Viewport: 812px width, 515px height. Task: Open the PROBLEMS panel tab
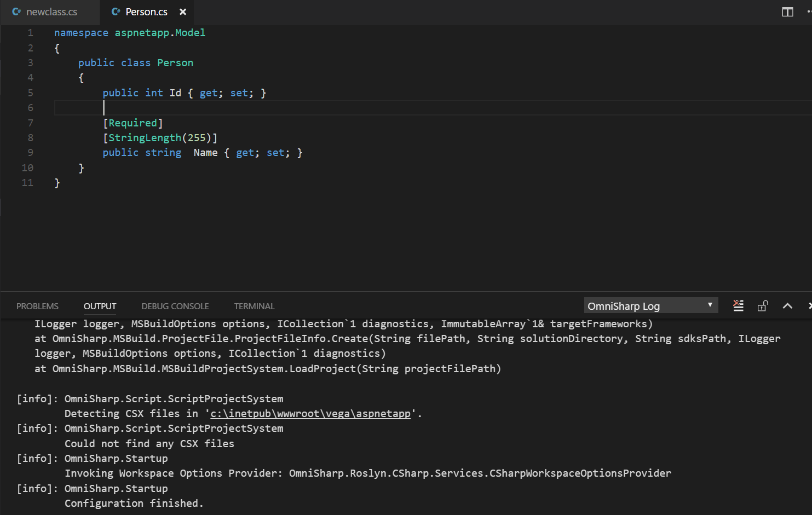coord(37,306)
